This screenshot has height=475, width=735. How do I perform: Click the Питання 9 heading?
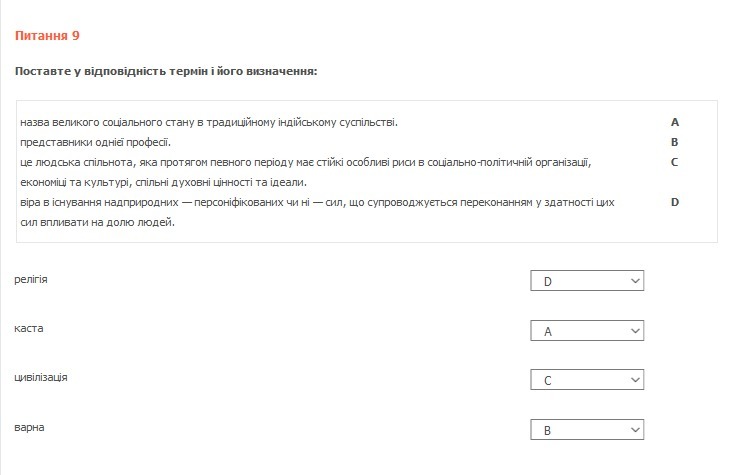(47, 36)
